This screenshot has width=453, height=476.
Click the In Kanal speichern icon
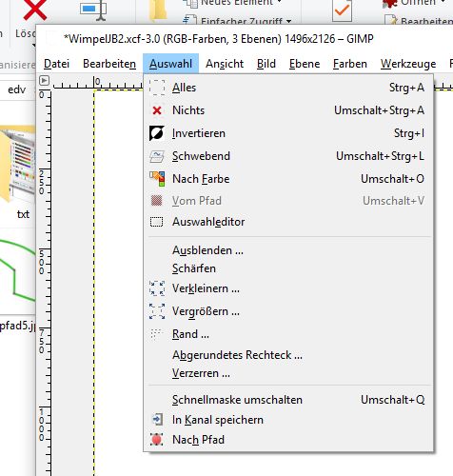pyautogui.click(x=157, y=420)
